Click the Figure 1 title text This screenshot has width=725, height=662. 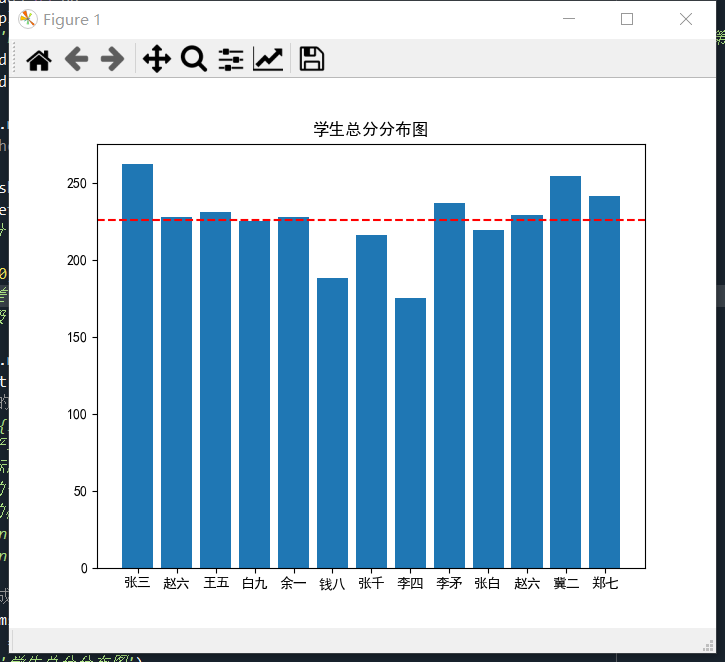[x=72, y=20]
